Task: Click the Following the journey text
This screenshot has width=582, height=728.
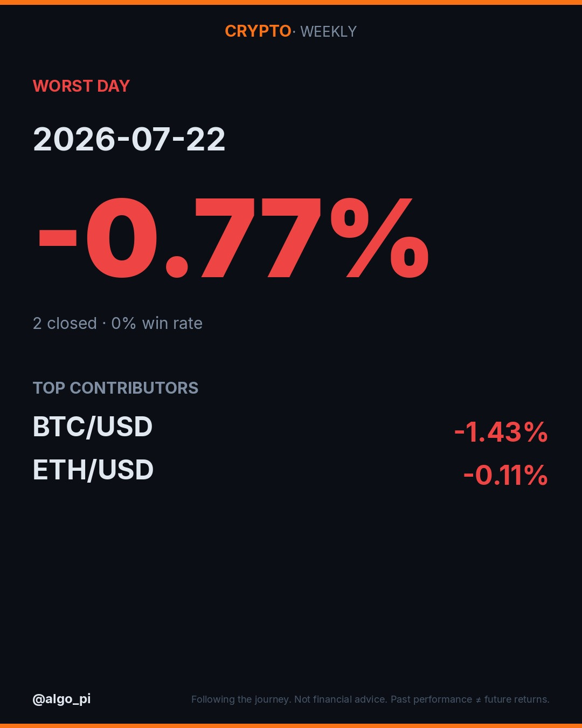Action: tap(241, 699)
